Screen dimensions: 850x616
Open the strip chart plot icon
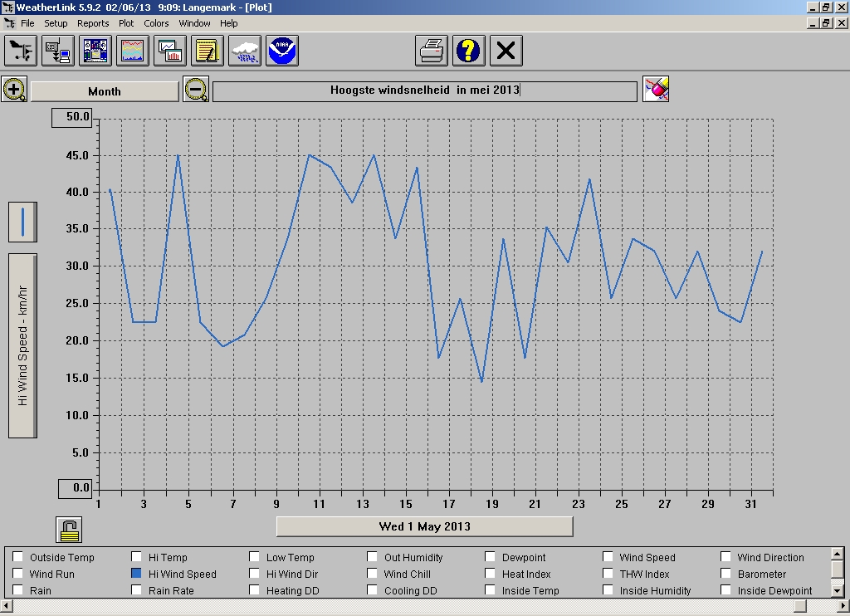tap(133, 51)
